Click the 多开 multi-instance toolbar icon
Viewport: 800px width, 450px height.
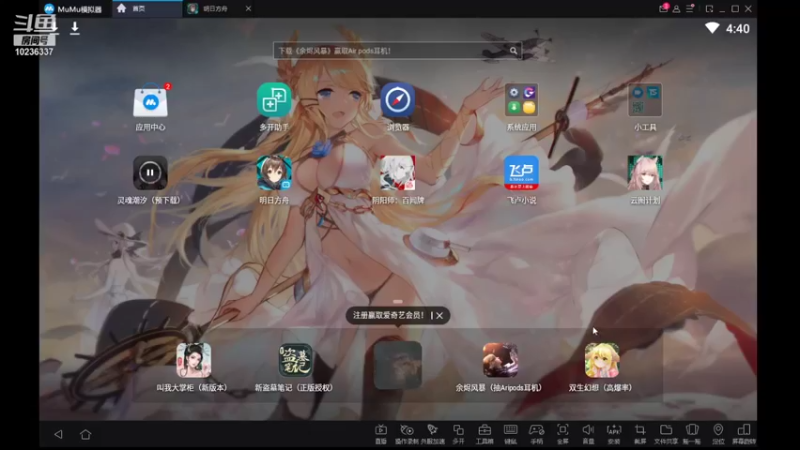(458, 434)
